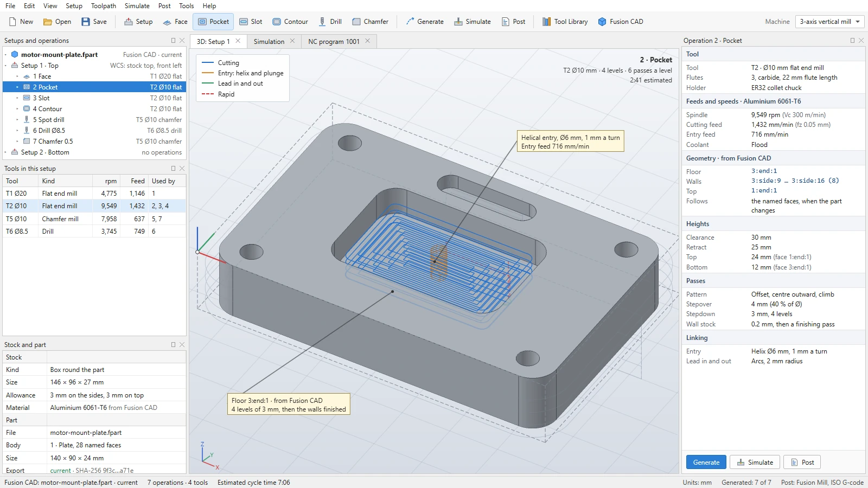Run Simulate from the top toolbar
Screen dimensions: 868x488
coord(473,22)
